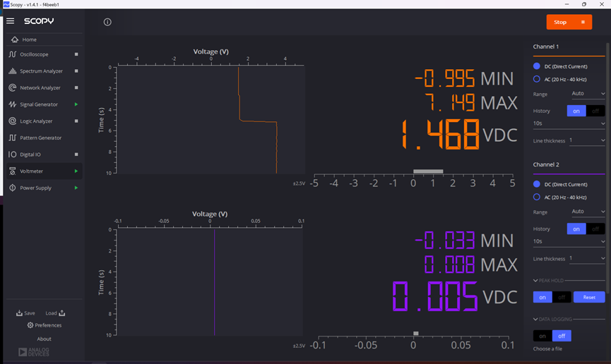
Task: Open Channel 1 Range Auto dropdown
Action: click(x=588, y=93)
